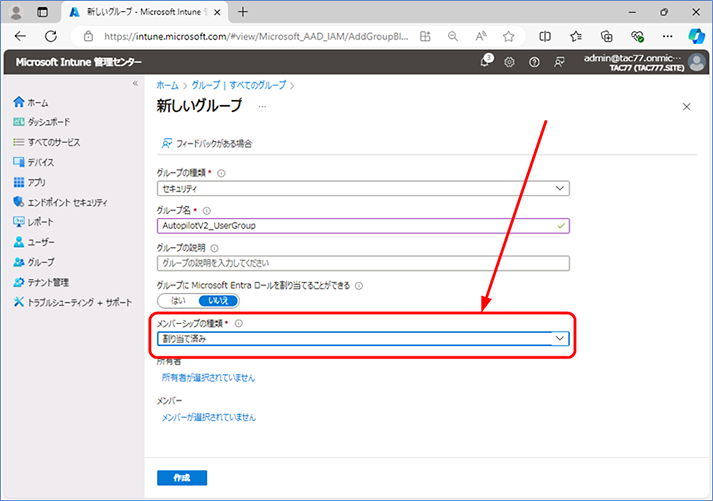Open All Services (すべてのサービス) in sidebar
This screenshot has height=501, width=713.
click(47, 142)
